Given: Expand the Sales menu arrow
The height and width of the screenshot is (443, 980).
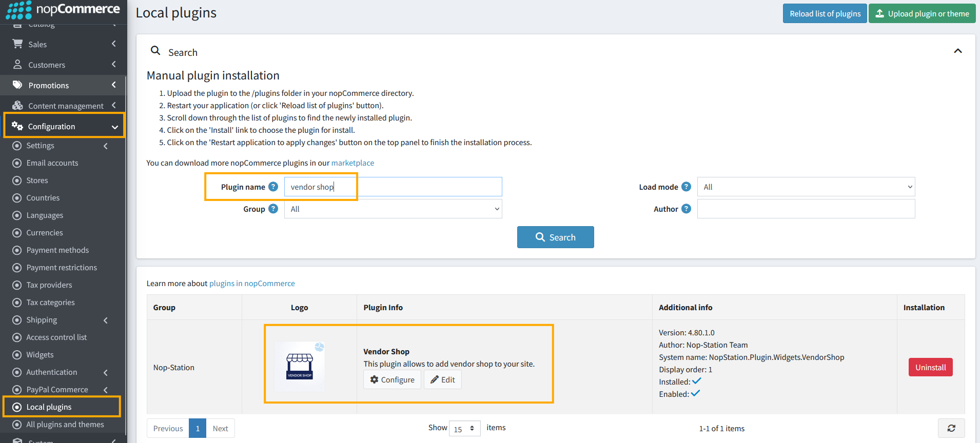Looking at the screenshot, I should 114,44.
